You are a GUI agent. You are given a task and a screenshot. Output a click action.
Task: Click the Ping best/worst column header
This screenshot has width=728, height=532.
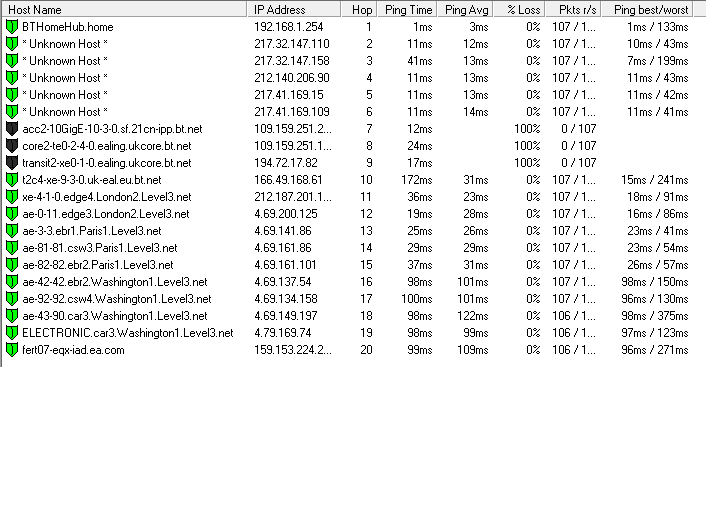tap(647, 9)
